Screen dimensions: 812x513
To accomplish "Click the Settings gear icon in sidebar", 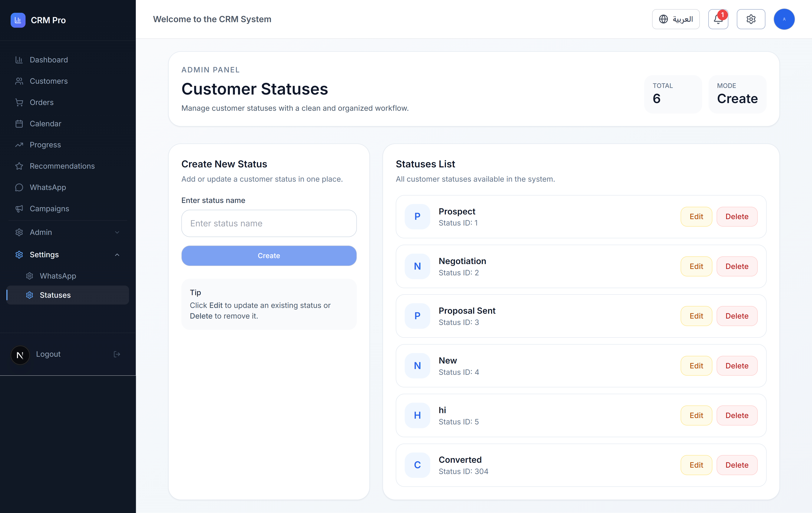I will [19, 255].
